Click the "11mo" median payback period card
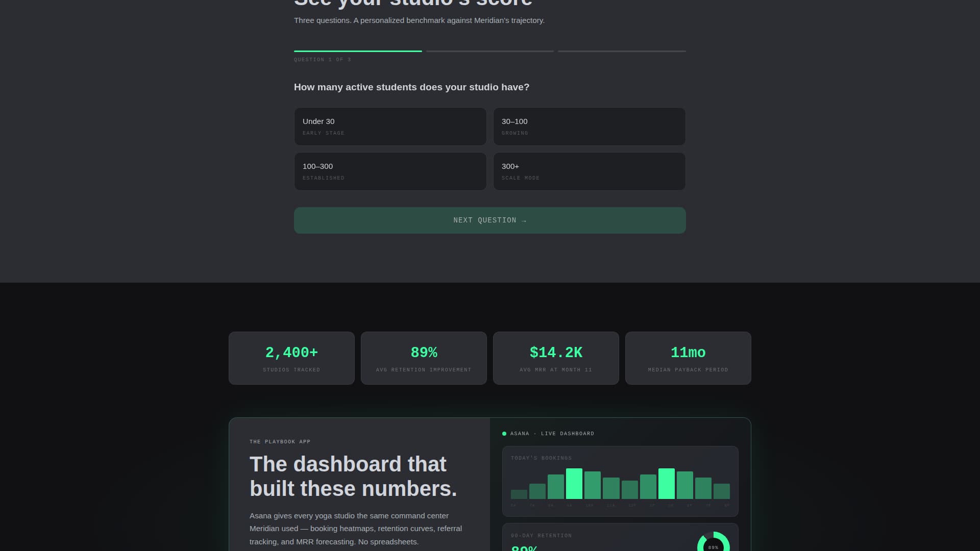Screen dimensions: 980x551 tap(688, 358)
